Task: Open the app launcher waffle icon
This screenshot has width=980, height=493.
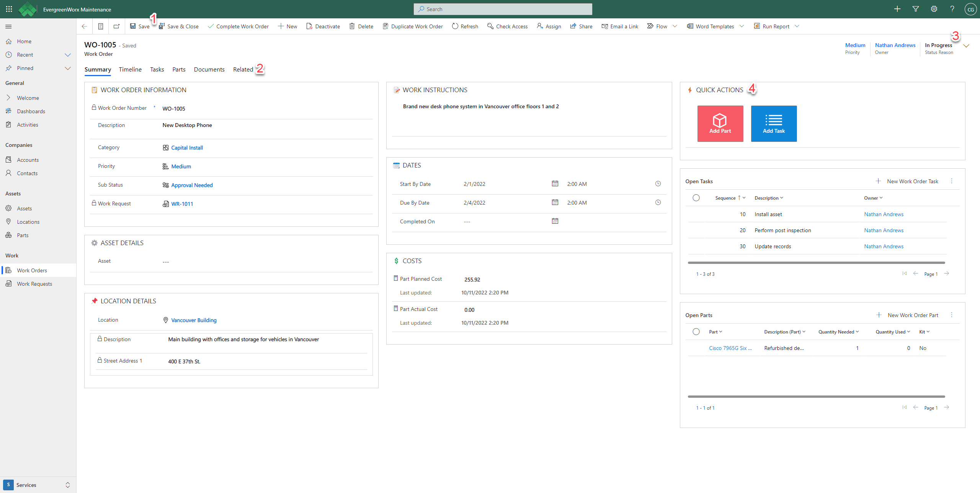Action: pyautogui.click(x=9, y=9)
